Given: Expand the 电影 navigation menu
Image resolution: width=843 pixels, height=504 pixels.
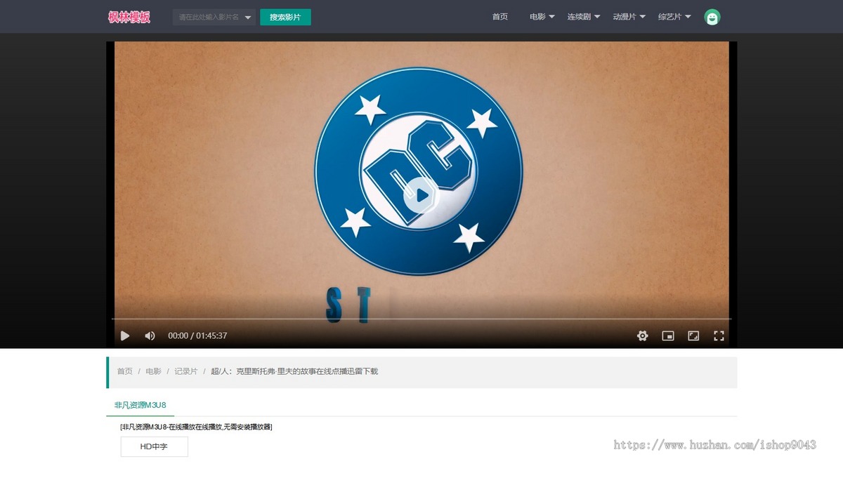Looking at the screenshot, I should pos(542,17).
